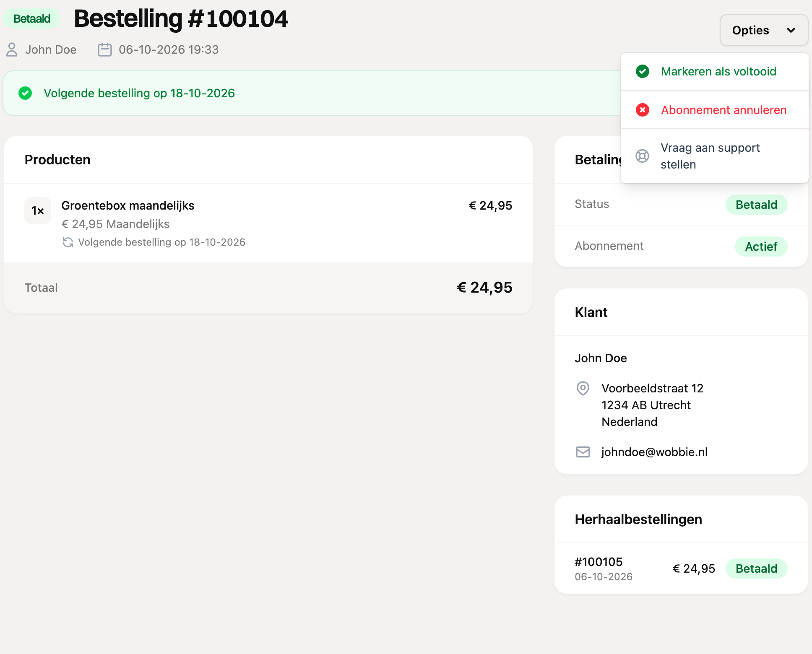The height and width of the screenshot is (654, 812).
Task: Click the Abonnement label in Betaling card
Action: [x=609, y=246]
